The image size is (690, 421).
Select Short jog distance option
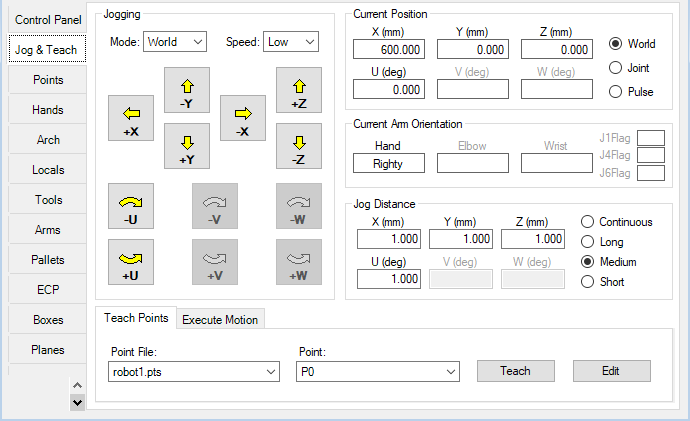[x=588, y=282]
